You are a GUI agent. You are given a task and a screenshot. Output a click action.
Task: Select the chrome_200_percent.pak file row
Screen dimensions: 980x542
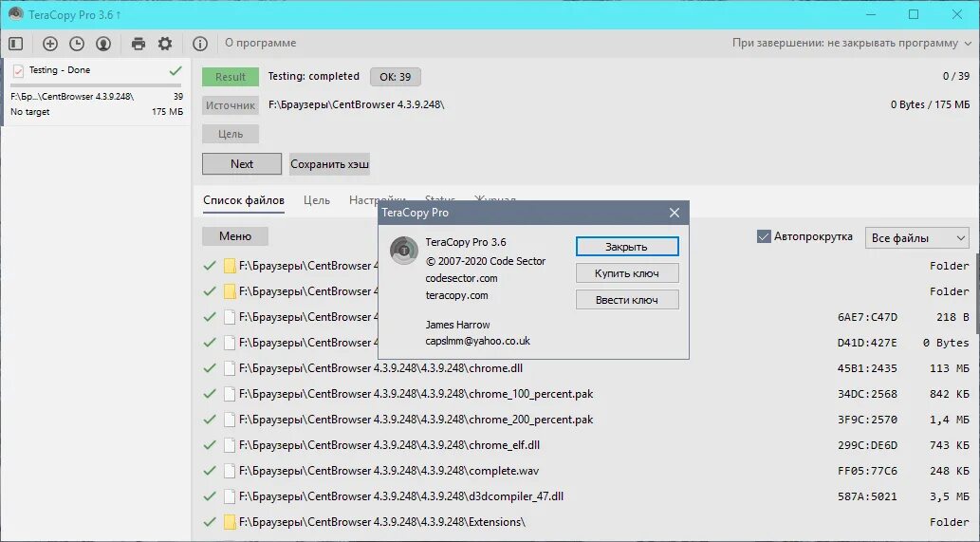pos(585,420)
